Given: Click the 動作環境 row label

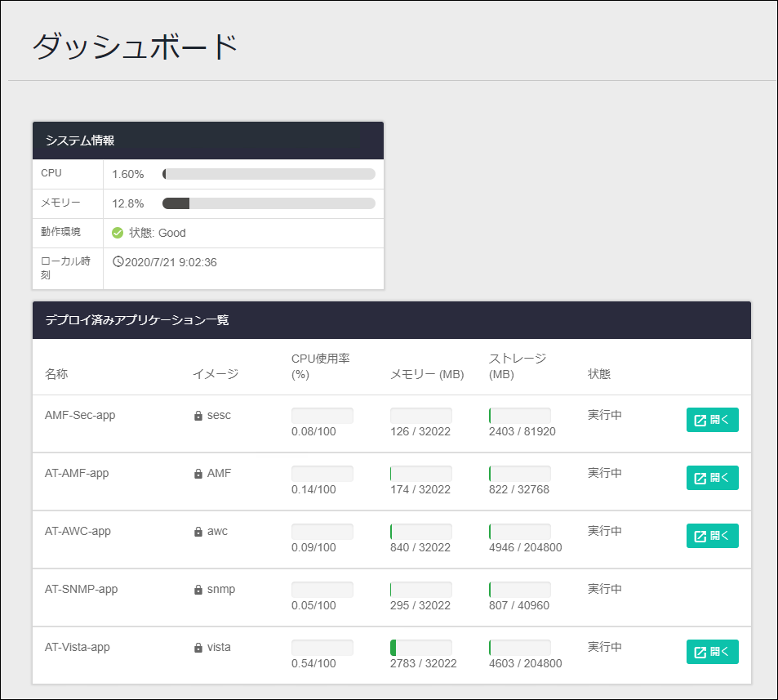Looking at the screenshot, I should 60,232.
